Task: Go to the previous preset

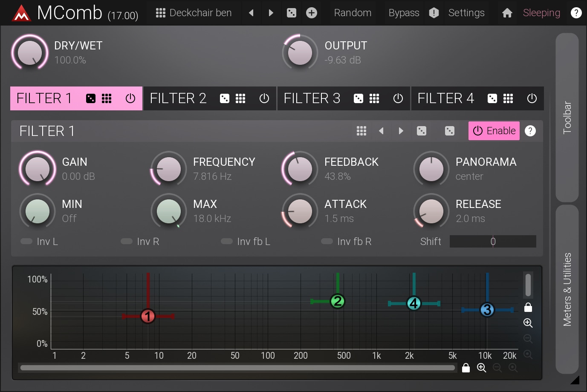Action: (x=251, y=13)
